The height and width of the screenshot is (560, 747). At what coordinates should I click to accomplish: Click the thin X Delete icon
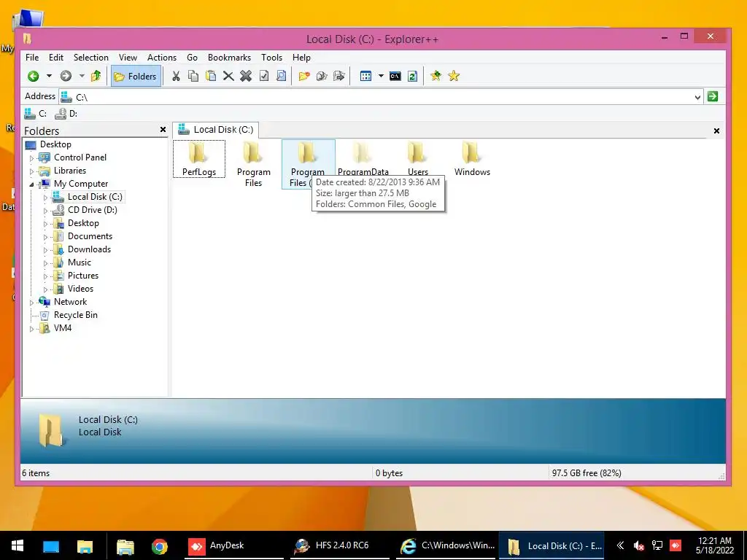(228, 76)
